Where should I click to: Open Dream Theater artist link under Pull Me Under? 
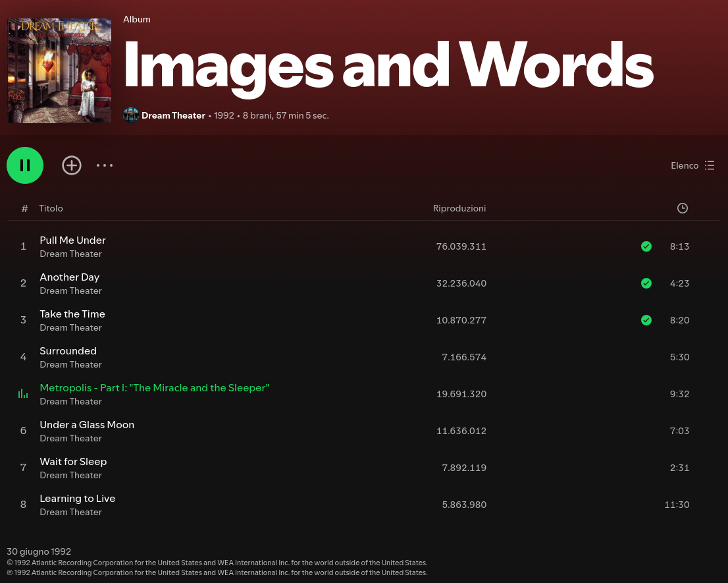click(x=70, y=254)
